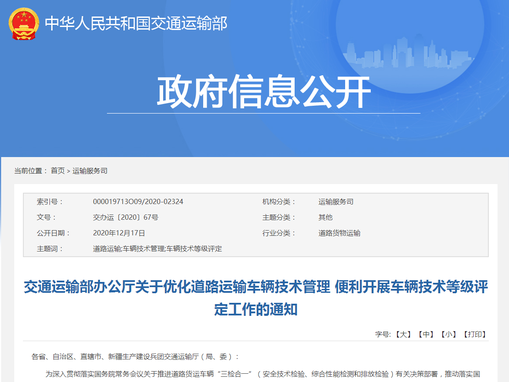Image resolution: width=509 pixels, height=382 pixels.
Task: Click the 行业分类 value 道路货物运输
Action: tap(339, 233)
